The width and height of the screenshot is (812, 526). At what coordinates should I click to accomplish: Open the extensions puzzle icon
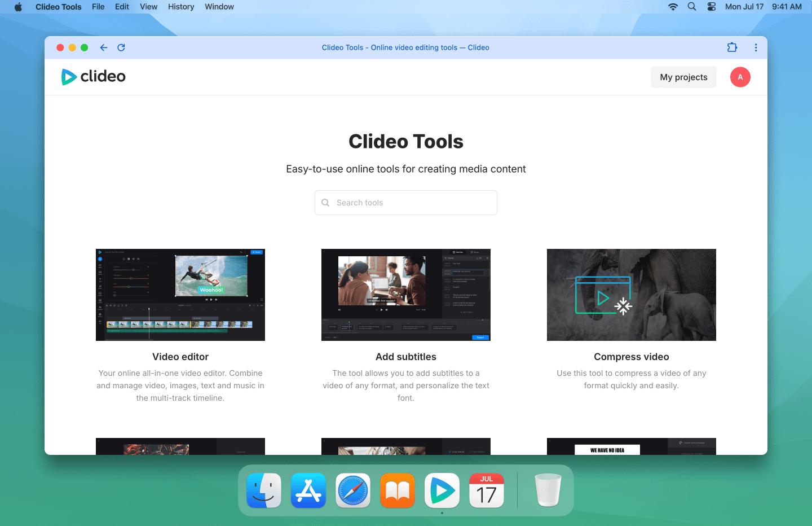point(732,47)
